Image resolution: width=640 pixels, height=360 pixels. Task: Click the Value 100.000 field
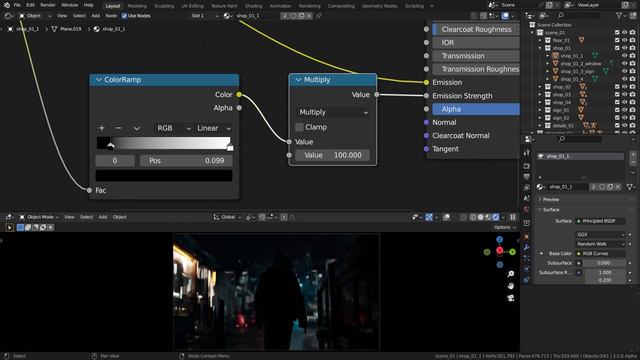coord(332,155)
